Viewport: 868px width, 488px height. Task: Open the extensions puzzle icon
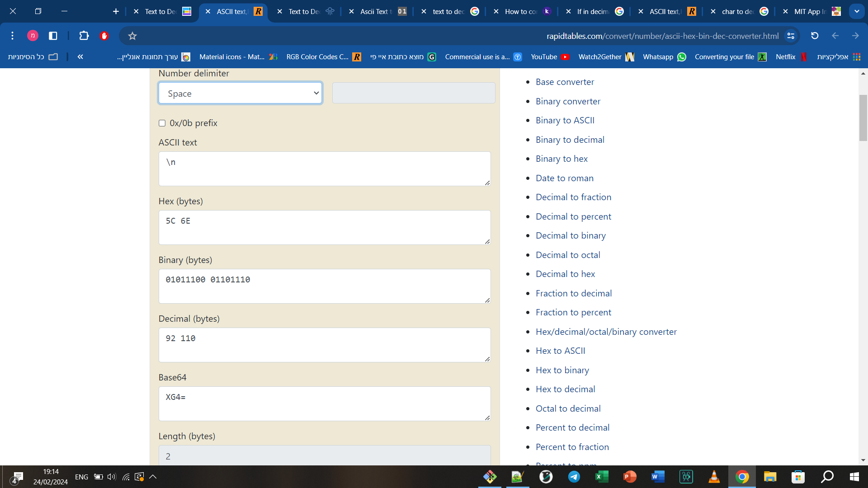click(84, 36)
